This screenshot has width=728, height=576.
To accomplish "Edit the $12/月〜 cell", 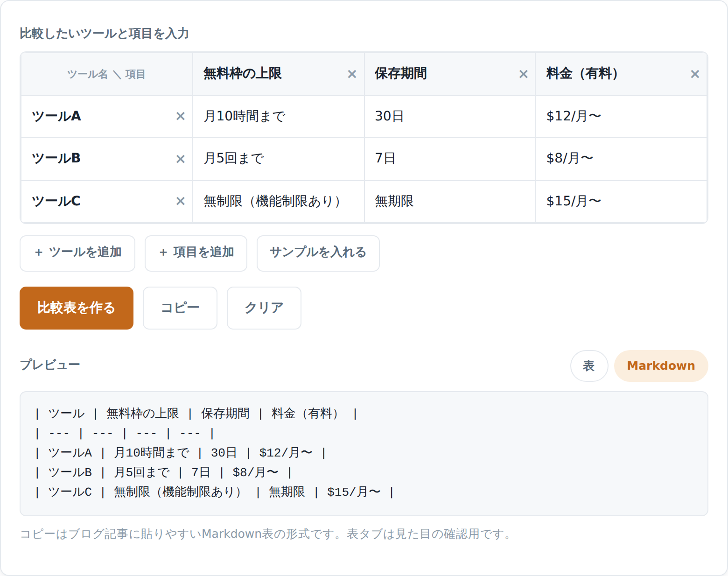I will pyautogui.click(x=621, y=116).
